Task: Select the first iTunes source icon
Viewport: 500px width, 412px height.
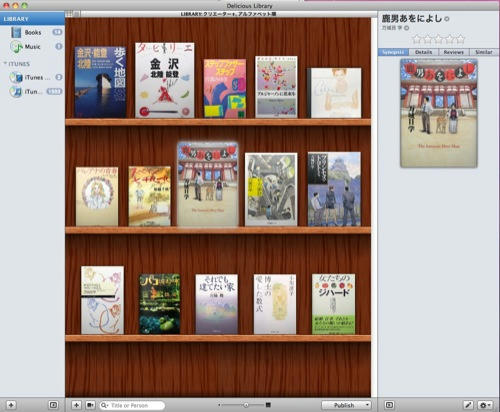Action: pyautogui.click(x=16, y=77)
